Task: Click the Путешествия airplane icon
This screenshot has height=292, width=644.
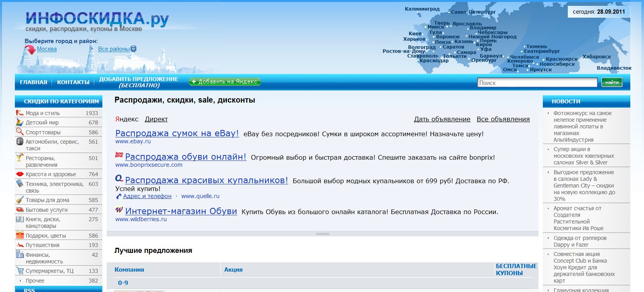Action: (x=20, y=245)
